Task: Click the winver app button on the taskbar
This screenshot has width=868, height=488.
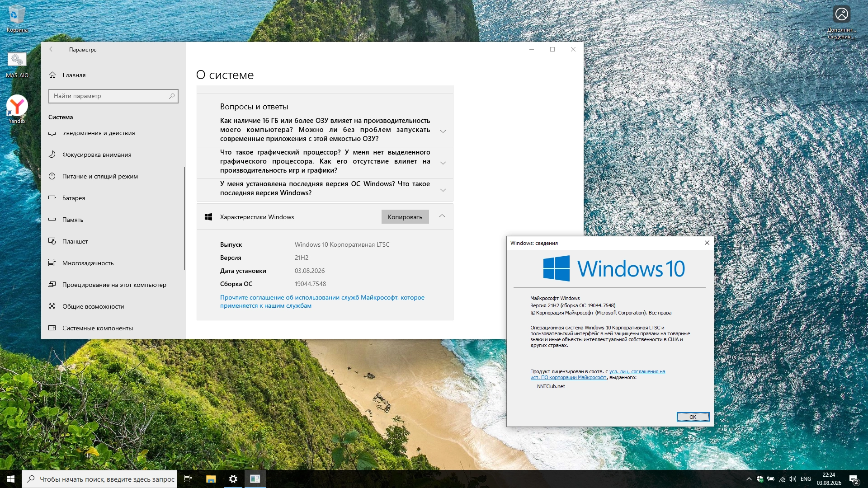Action: (255, 479)
